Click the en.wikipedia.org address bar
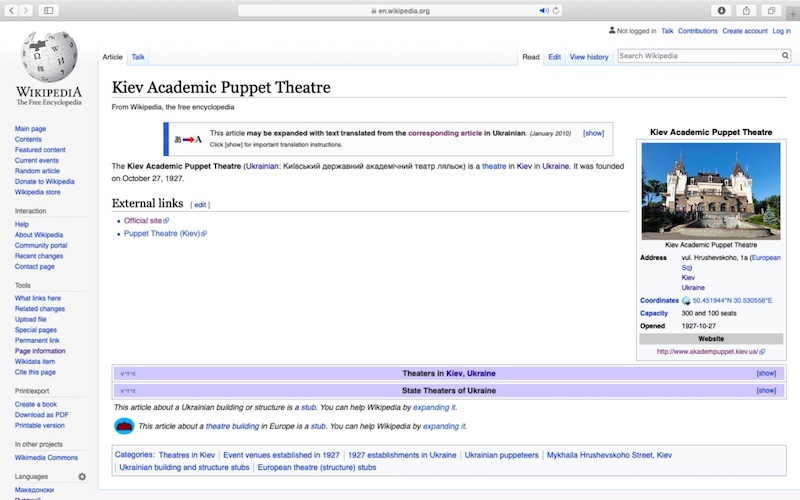This screenshot has width=800, height=500. click(x=400, y=10)
